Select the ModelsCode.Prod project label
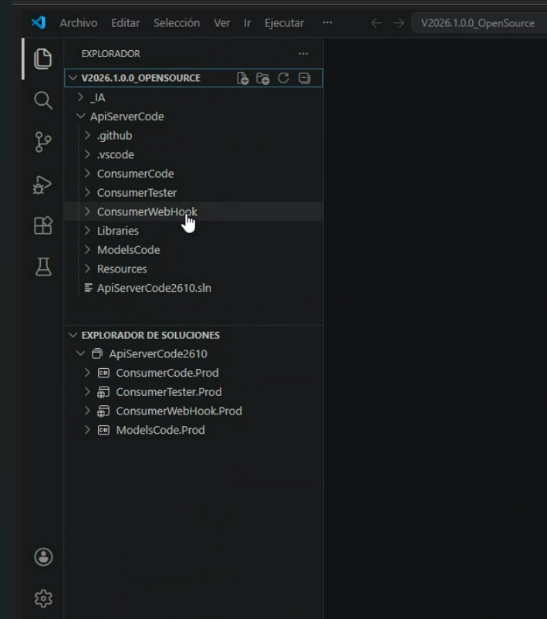The width and height of the screenshot is (547, 619). (x=160, y=430)
